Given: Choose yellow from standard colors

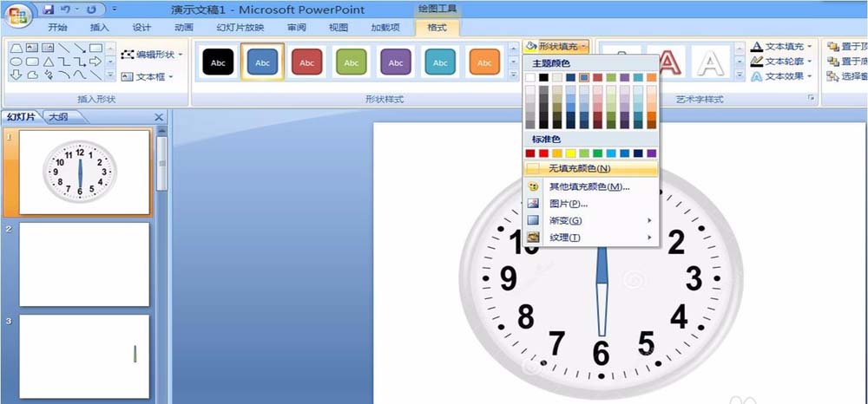Looking at the screenshot, I should point(570,153).
